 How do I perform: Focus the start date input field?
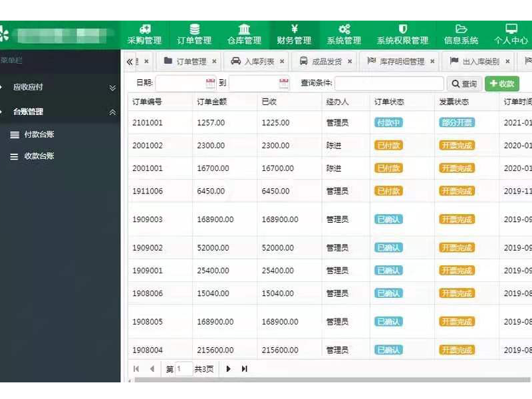tap(181, 83)
